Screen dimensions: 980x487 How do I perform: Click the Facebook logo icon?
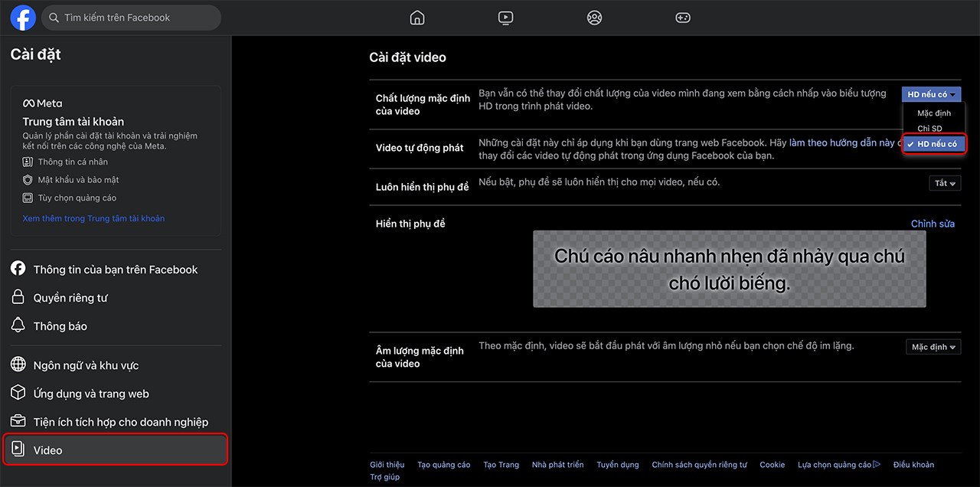[23, 18]
